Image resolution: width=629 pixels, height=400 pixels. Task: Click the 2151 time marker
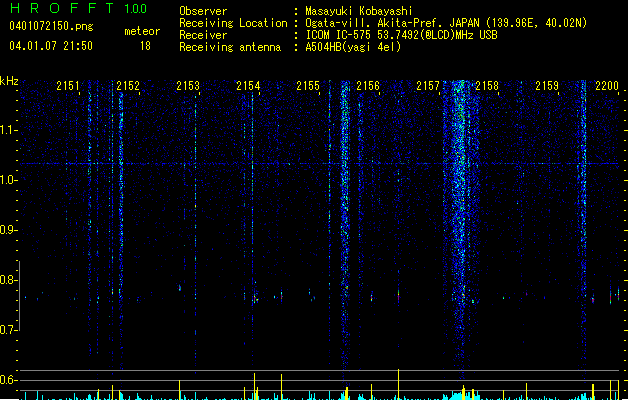point(68,86)
